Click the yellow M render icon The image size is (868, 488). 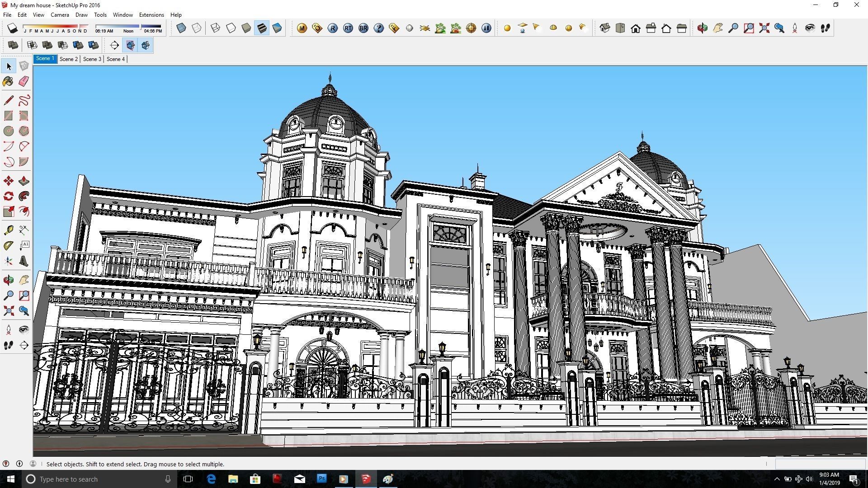[x=302, y=28]
